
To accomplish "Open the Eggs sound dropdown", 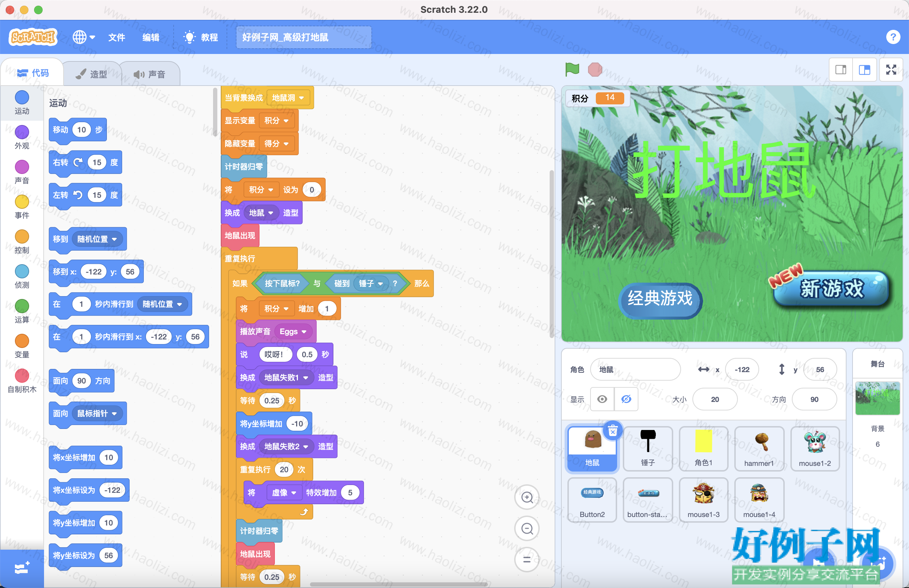I will click(293, 331).
